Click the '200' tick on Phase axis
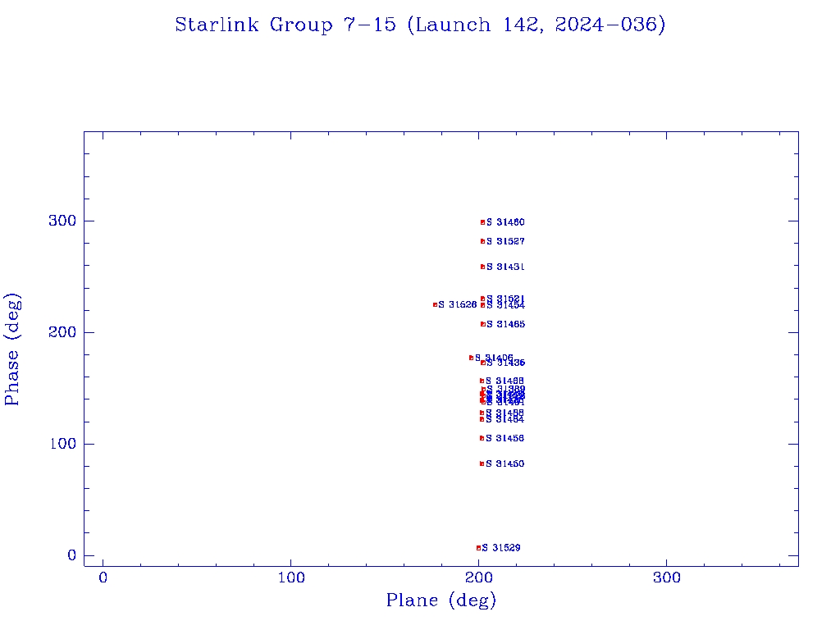This screenshot has height=630, width=840. (62, 332)
